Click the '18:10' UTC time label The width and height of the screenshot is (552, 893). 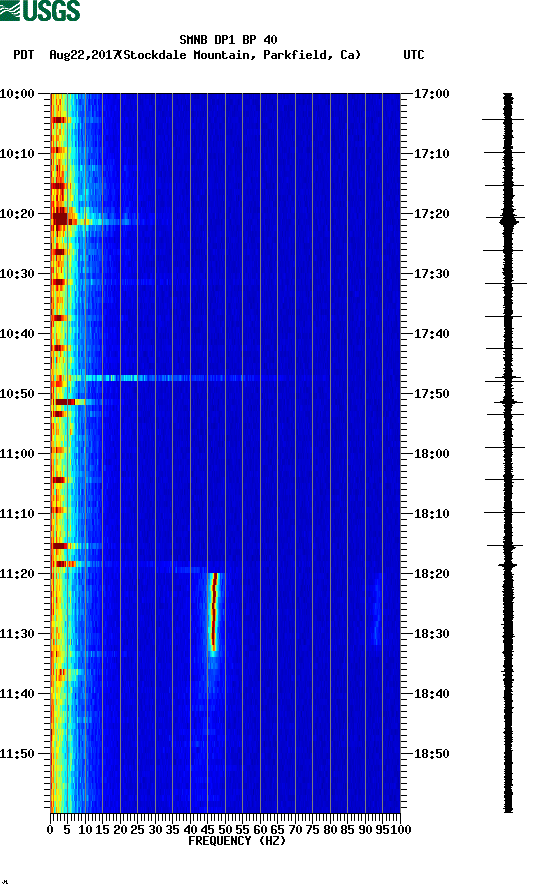(x=431, y=514)
